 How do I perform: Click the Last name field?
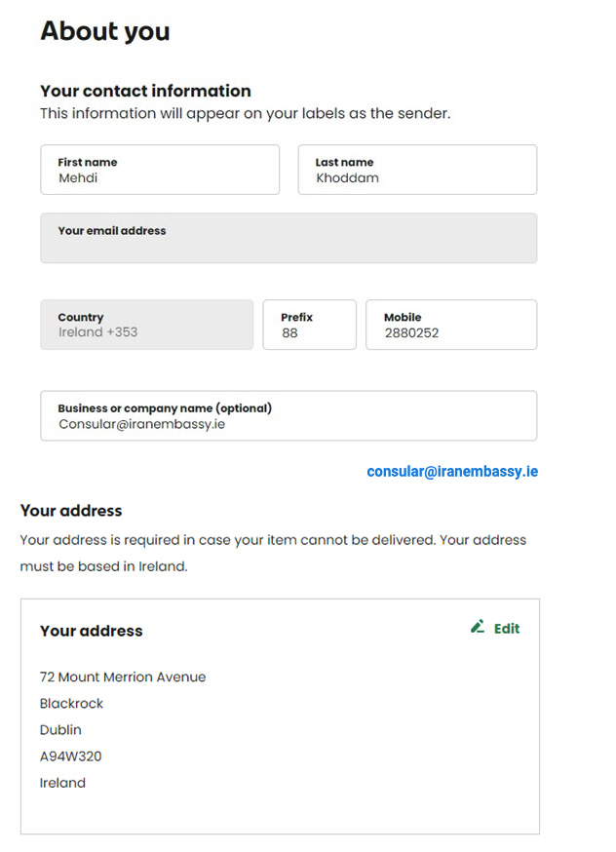[417, 170]
